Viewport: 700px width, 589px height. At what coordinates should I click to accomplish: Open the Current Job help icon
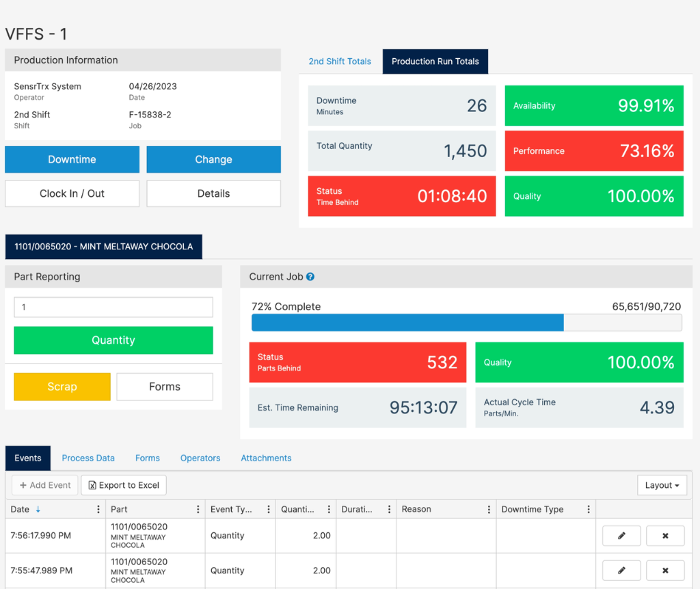pyautogui.click(x=311, y=277)
